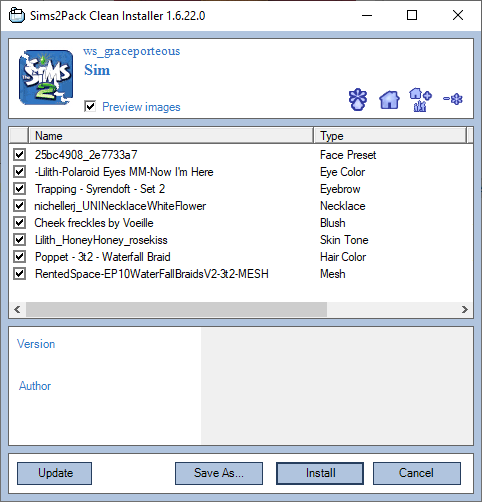The height and width of the screenshot is (502, 482).
Task: Click the Install button
Action: click(x=320, y=473)
